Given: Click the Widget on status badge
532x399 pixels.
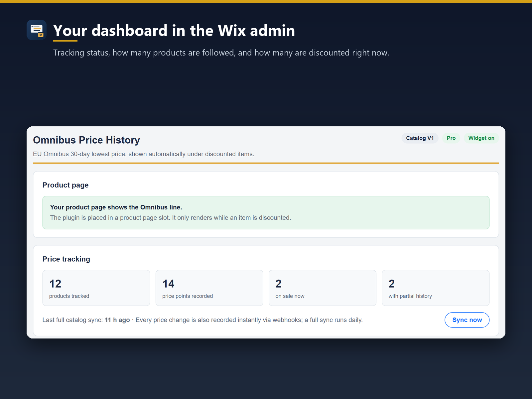Looking at the screenshot, I should pos(481,138).
